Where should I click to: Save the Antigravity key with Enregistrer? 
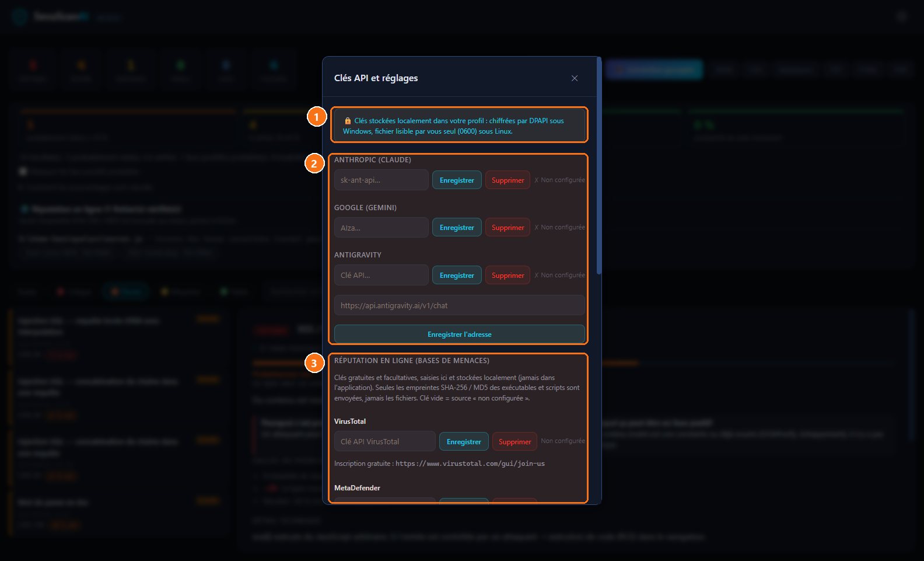(457, 275)
